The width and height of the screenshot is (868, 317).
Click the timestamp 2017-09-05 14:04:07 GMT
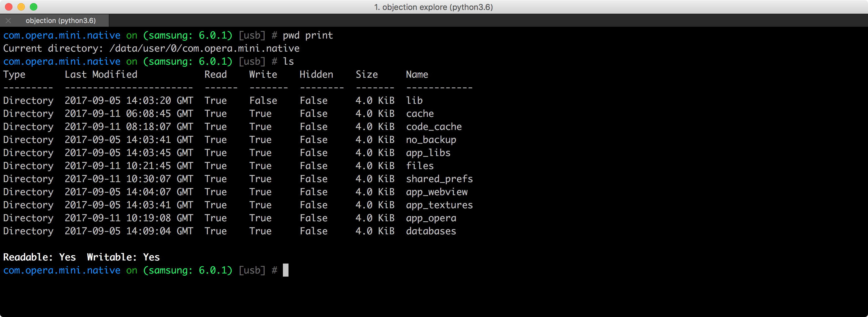pyautogui.click(x=129, y=192)
